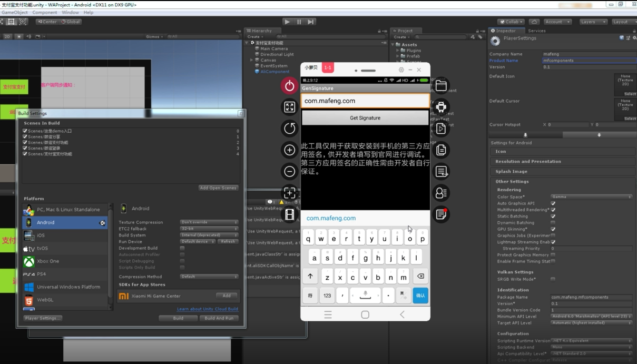Click emulator contact list person icon
This screenshot has height=364, width=637.
coord(441,193)
